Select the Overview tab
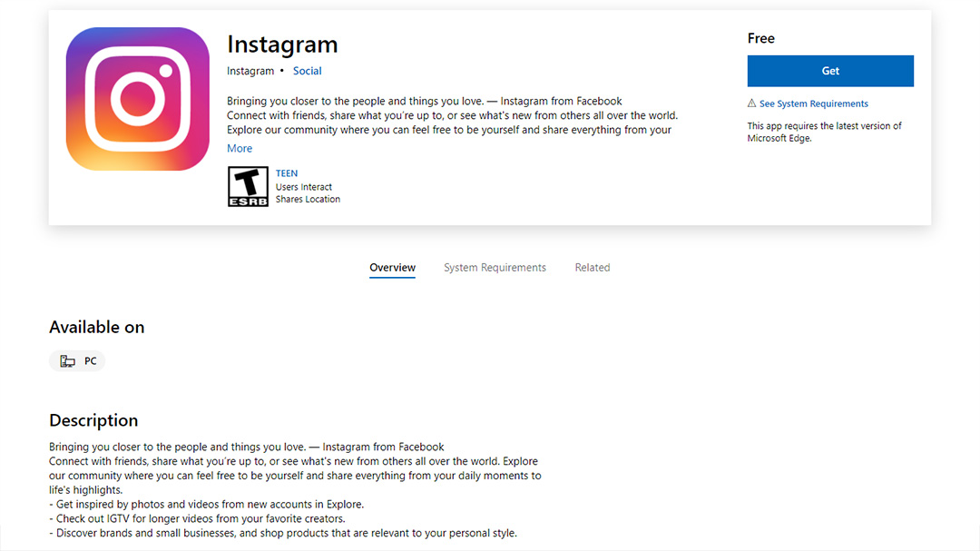The height and width of the screenshot is (551, 980). click(x=392, y=268)
